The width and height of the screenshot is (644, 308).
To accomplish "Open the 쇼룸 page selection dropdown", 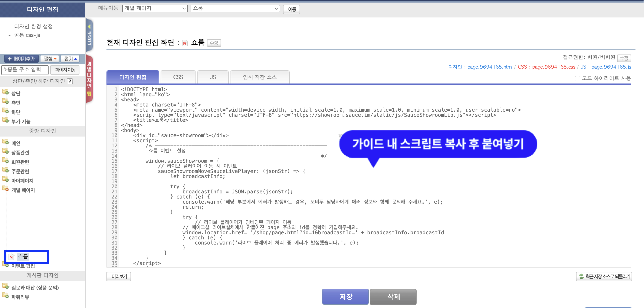I will [x=235, y=9].
